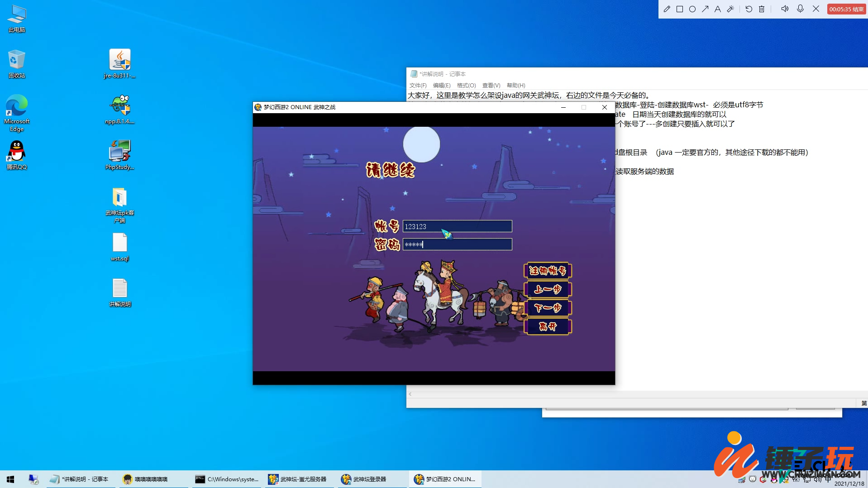
Task: Close the recorder annotation toolbar
Action: pyautogui.click(x=816, y=9)
